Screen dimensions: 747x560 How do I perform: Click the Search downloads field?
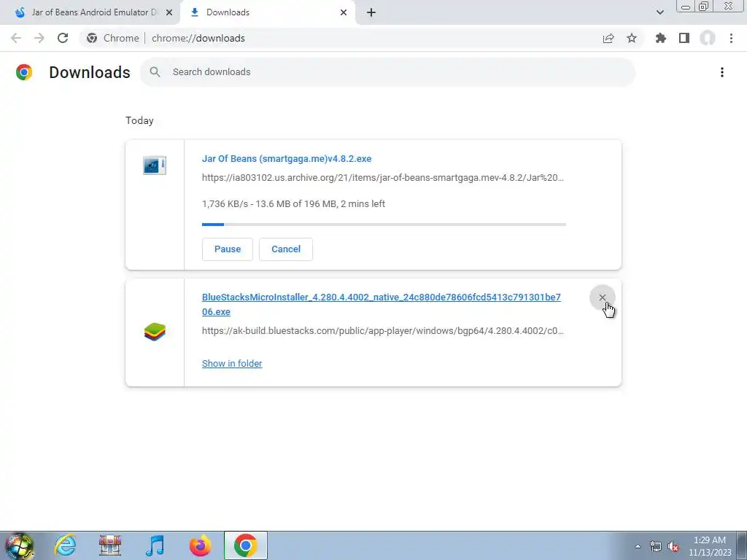[387, 72]
